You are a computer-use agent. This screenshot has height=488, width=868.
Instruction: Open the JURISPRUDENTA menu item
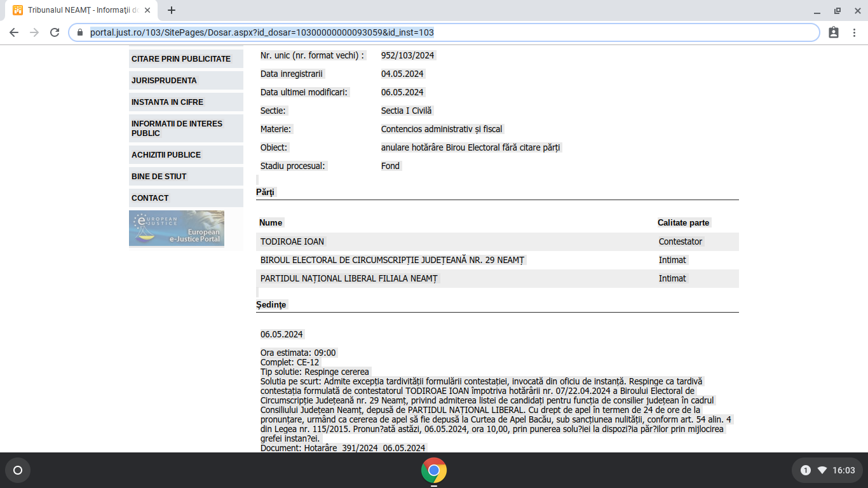[186, 81]
